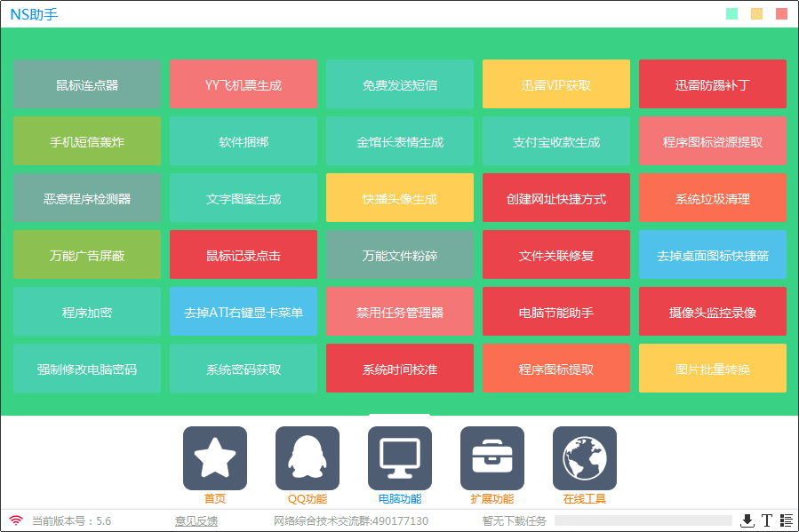The width and height of the screenshot is (799, 532).
Task: Launch 摄像头监控录像 camera recorder
Action: coord(712,311)
